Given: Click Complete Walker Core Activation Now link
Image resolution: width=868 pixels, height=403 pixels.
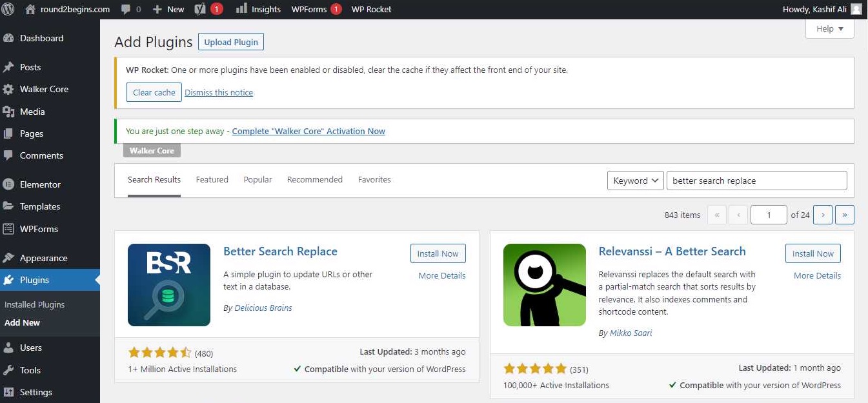Looking at the screenshot, I should pos(308,131).
